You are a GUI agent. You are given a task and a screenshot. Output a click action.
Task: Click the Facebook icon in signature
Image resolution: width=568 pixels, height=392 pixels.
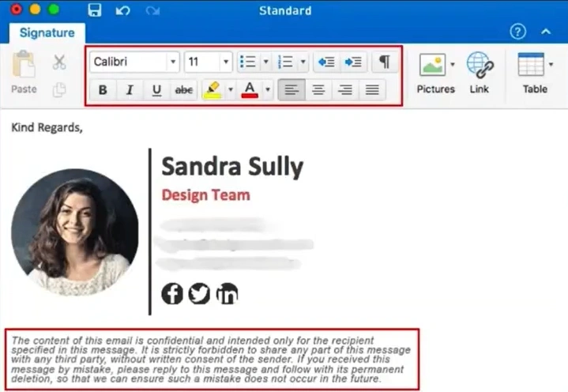tap(172, 293)
